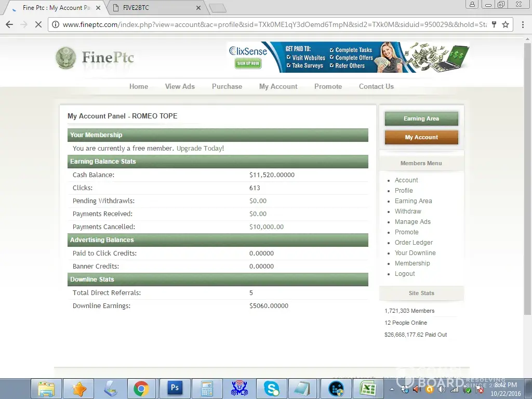Screen dimensions: 532x399
Task: Click Payments Cancelled value $10,000.00
Action: tap(267, 227)
